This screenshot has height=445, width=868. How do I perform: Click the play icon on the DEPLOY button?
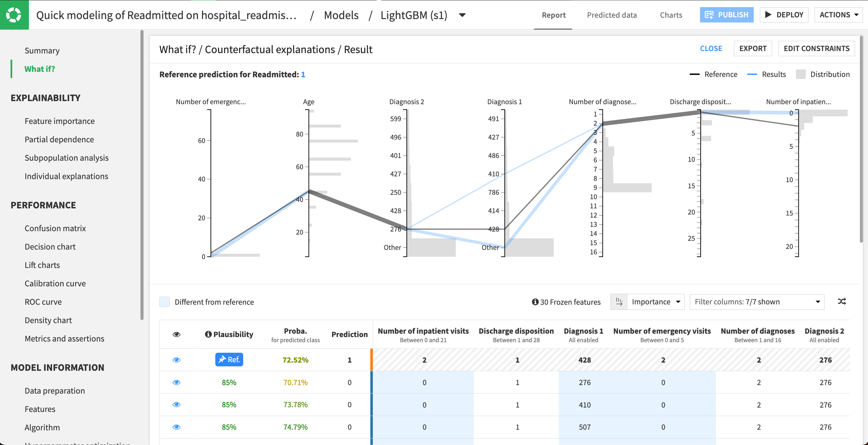click(x=768, y=15)
